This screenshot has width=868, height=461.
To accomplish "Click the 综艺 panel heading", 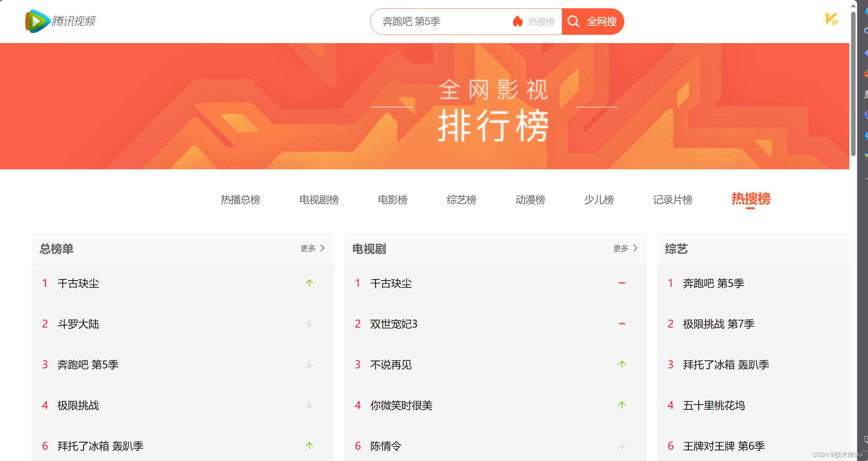I will 676,249.
